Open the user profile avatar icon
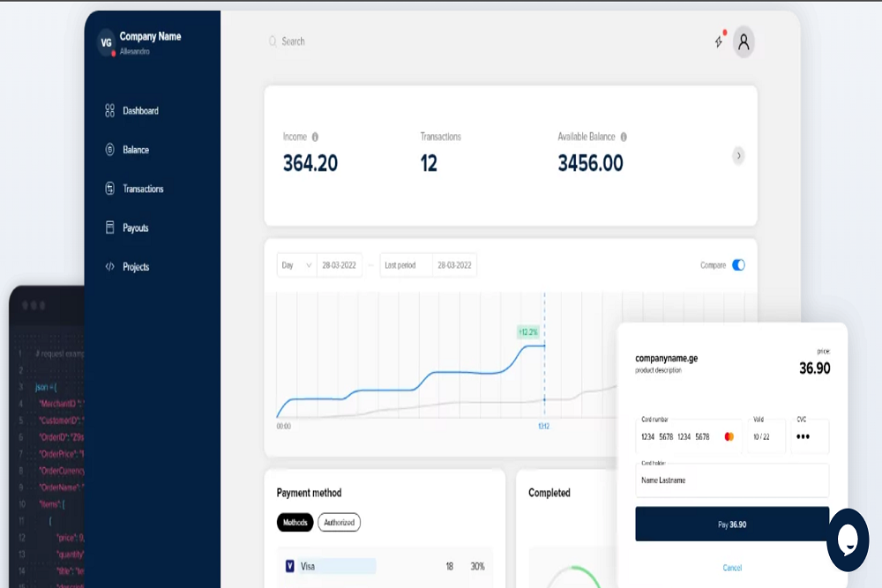 click(x=744, y=41)
